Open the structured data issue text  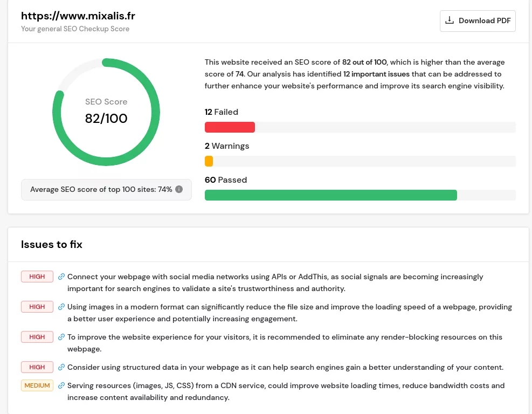(285, 367)
